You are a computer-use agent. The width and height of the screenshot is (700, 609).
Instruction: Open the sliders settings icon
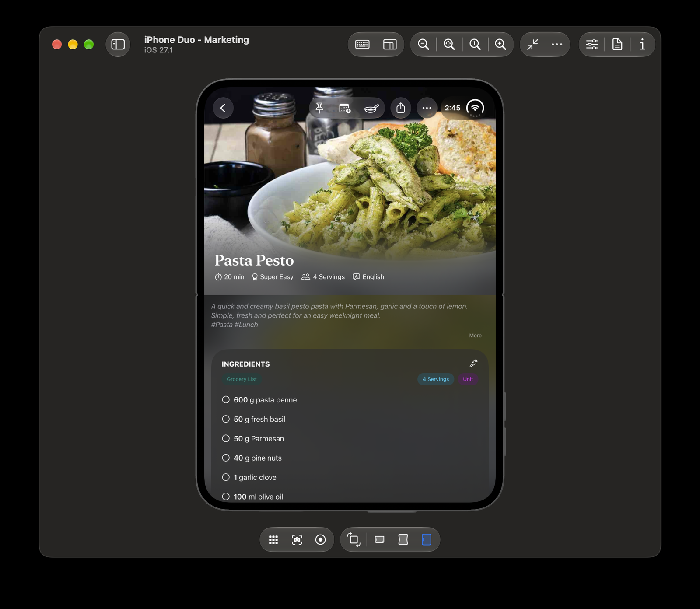click(x=592, y=44)
